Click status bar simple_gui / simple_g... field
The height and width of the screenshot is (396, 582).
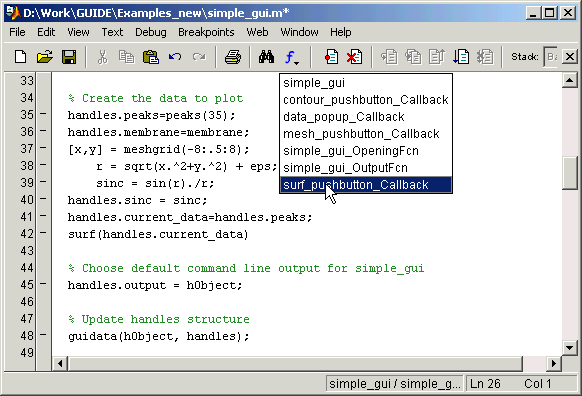[x=395, y=383]
